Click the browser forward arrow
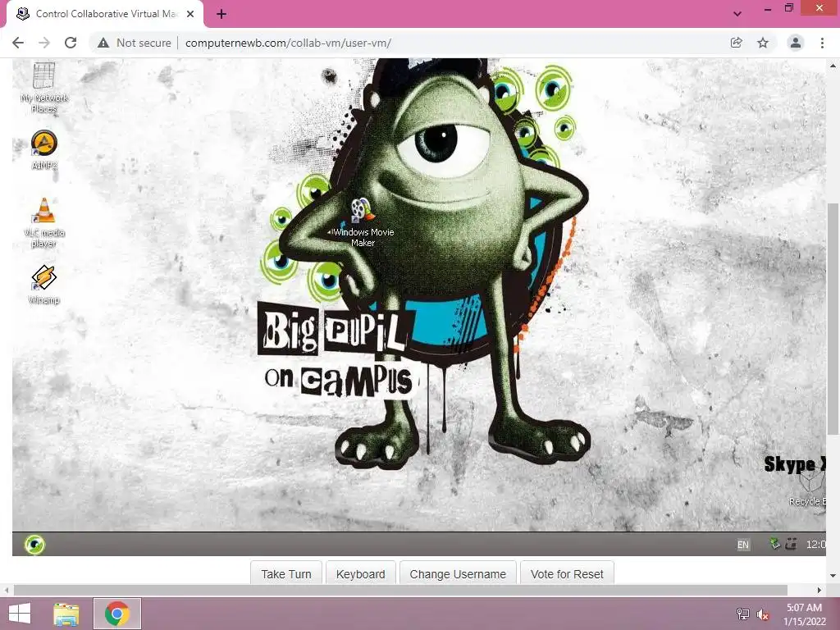Image resolution: width=840 pixels, height=630 pixels. (44, 43)
